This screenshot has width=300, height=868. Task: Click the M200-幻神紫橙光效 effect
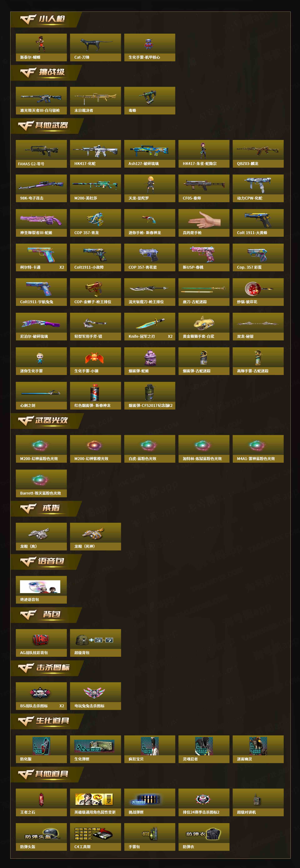click(x=95, y=449)
